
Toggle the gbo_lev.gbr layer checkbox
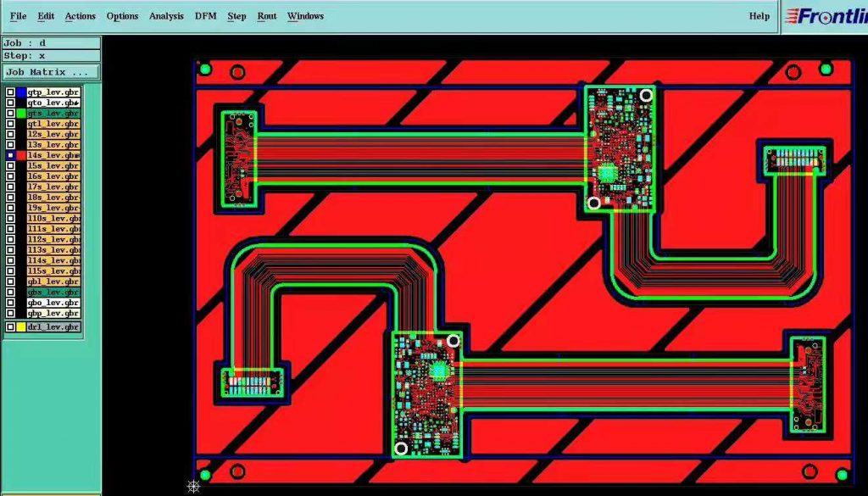(10, 303)
